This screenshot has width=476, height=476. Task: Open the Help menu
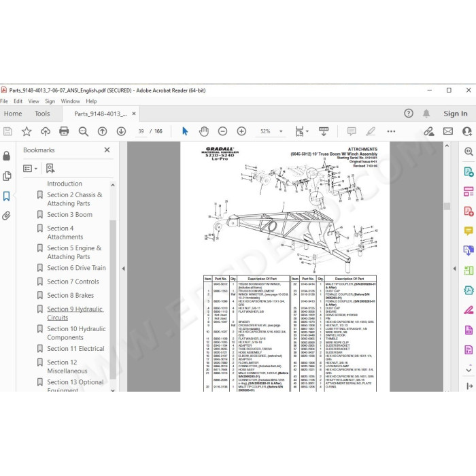click(91, 101)
